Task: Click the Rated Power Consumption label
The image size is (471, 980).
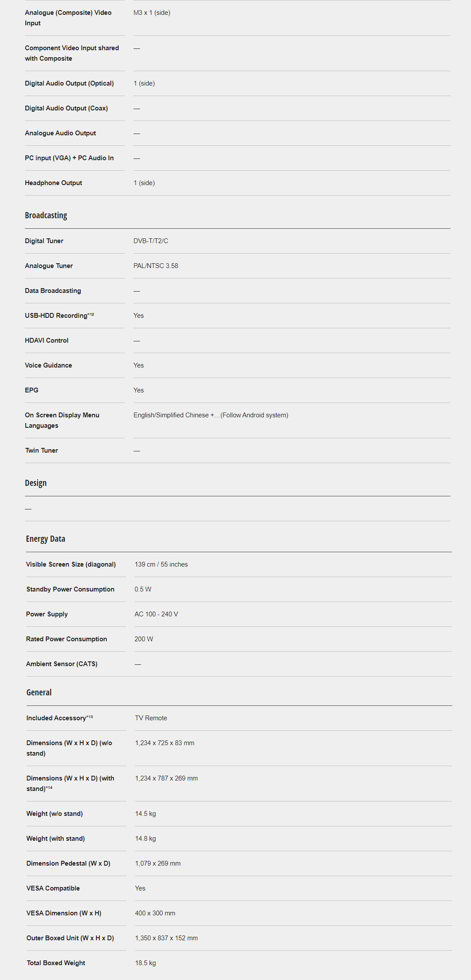Action: click(66, 639)
